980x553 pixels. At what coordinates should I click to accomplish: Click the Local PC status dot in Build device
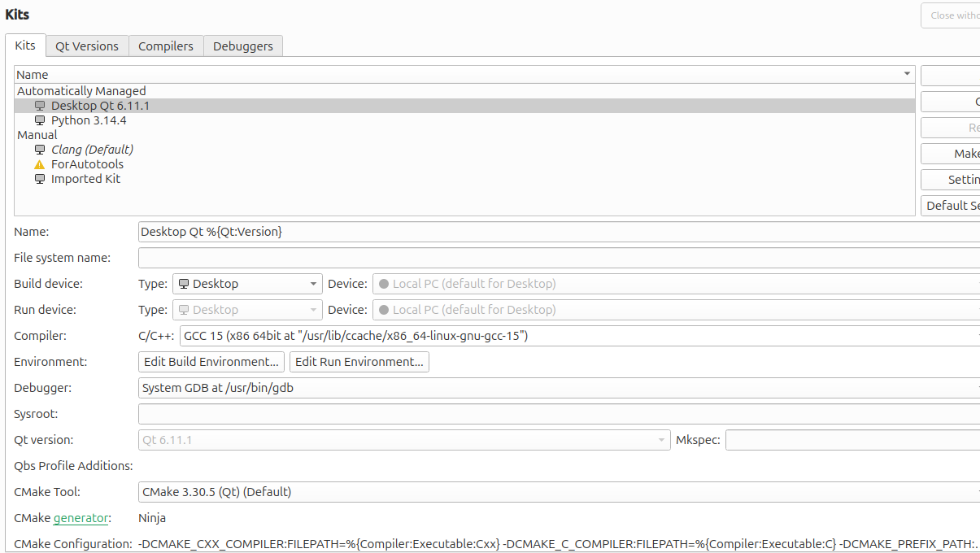coord(384,284)
